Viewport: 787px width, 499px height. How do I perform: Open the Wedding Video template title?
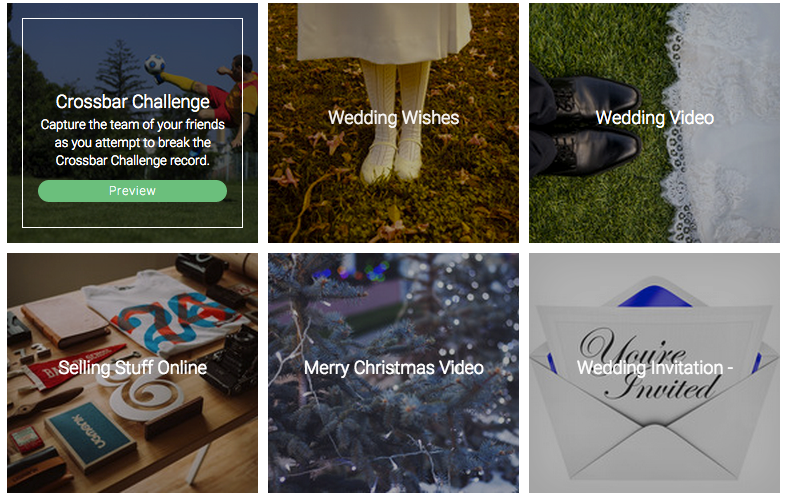click(654, 117)
